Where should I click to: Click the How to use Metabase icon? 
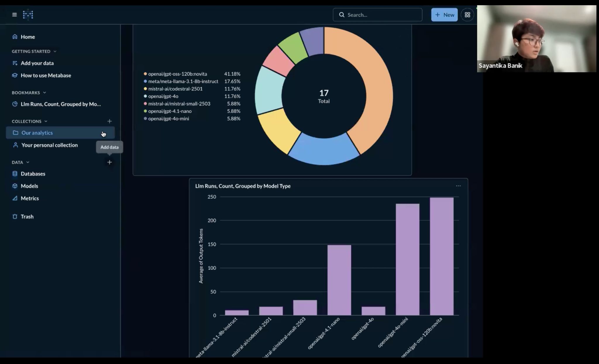[x=15, y=75]
